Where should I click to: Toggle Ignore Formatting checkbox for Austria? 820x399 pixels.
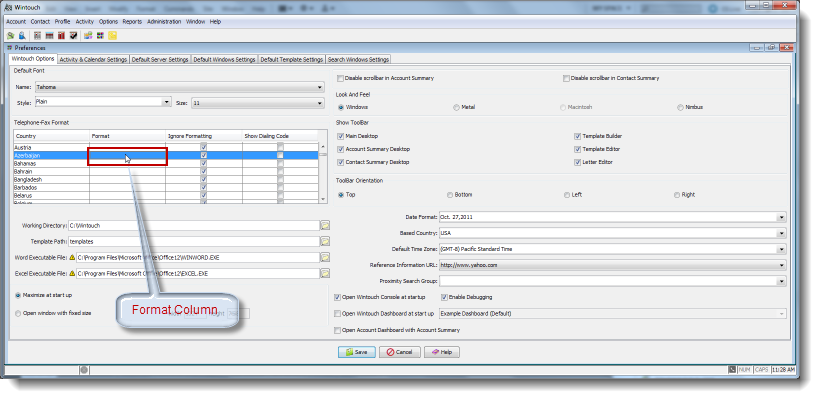click(204, 147)
